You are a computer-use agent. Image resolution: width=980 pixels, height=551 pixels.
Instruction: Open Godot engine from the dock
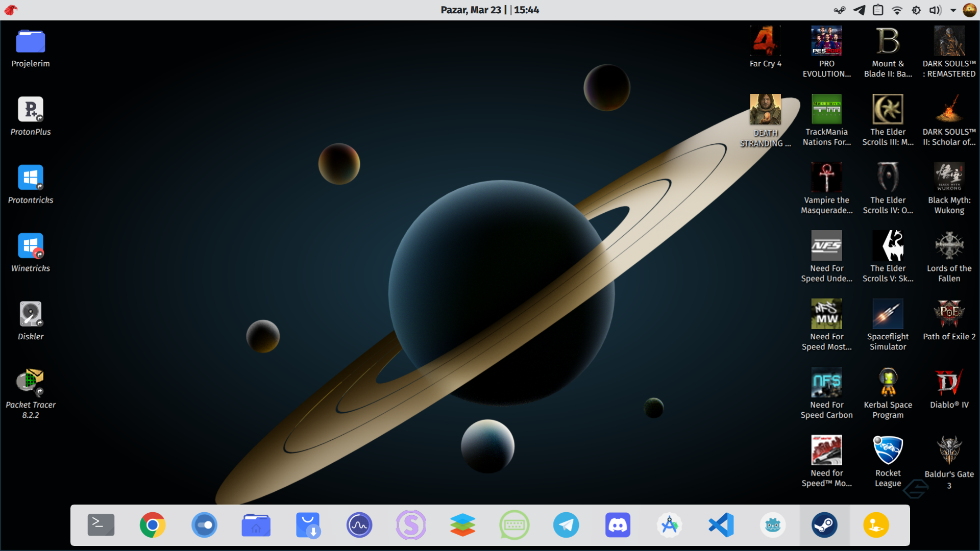773,525
